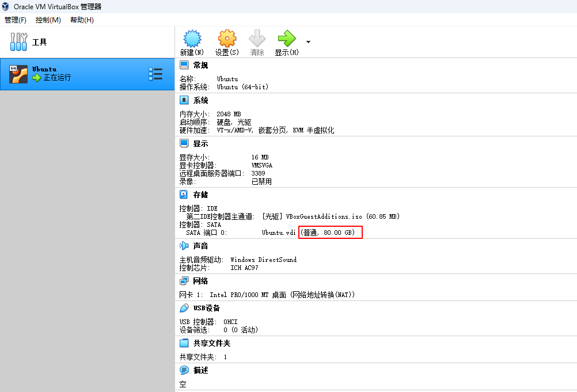The image size is (577, 392).
Task: Open the 网络 section header link
Action: tap(200, 281)
